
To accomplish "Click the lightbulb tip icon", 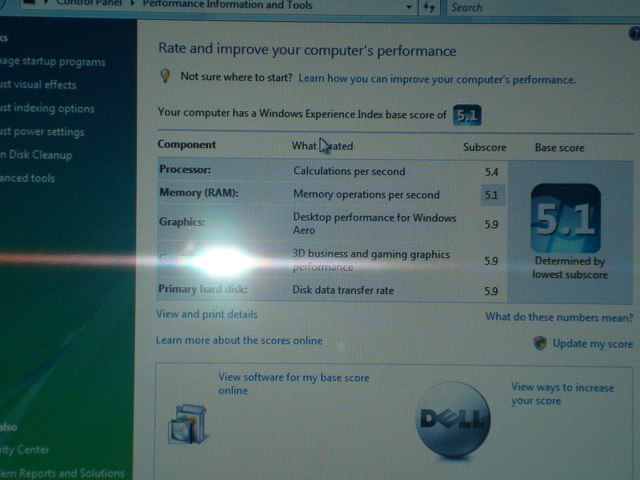I will tap(165, 76).
